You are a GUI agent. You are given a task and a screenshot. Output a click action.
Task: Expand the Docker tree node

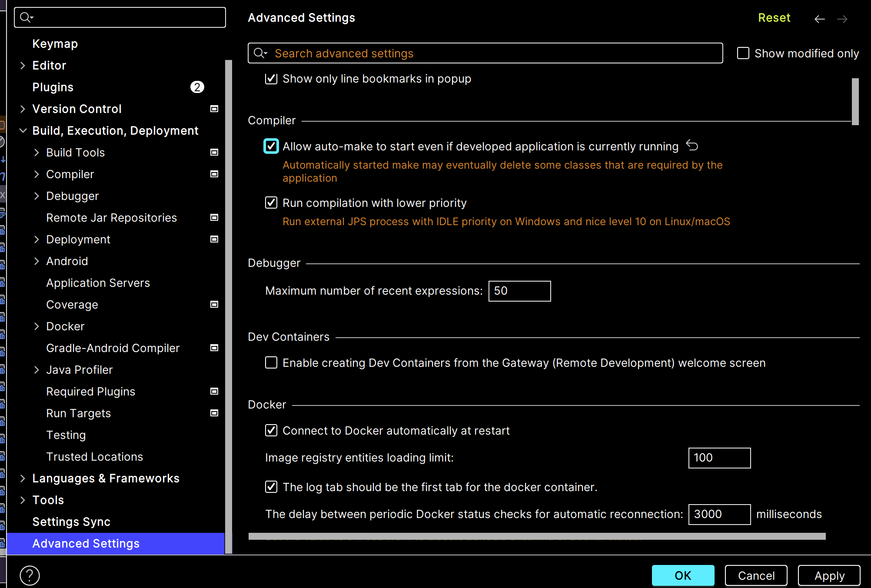[37, 326]
